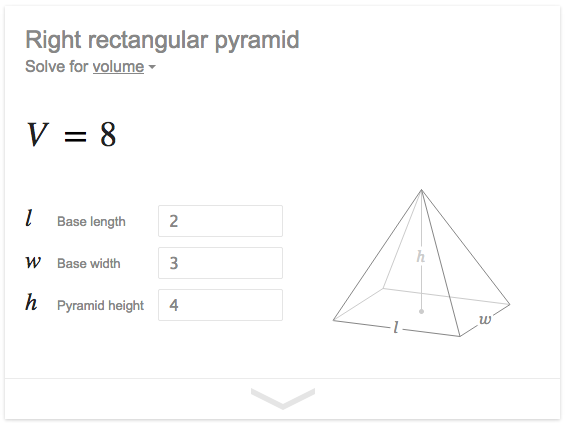Click the pyramid diagram image
Screen dimensions: 566x423
(421, 263)
